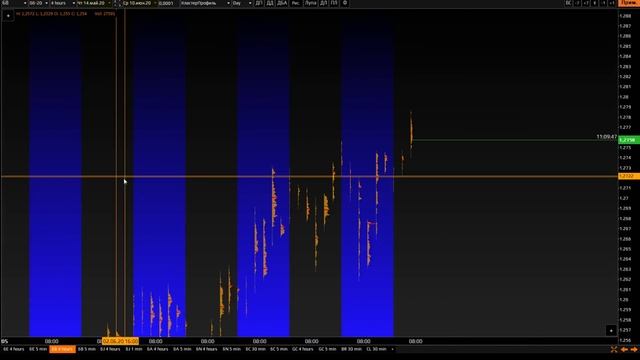Toggle the ДД toolbar button
The image size is (640, 360).
(270, 3)
